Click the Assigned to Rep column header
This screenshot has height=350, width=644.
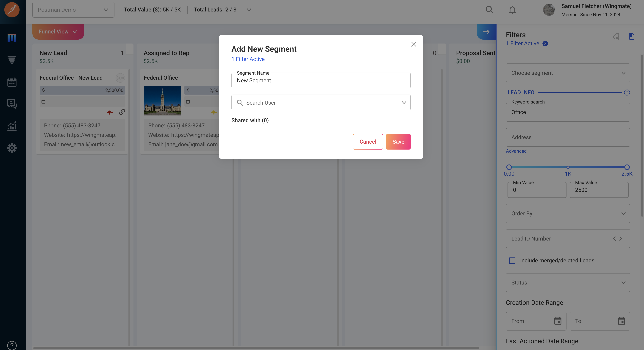[x=166, y=53]
